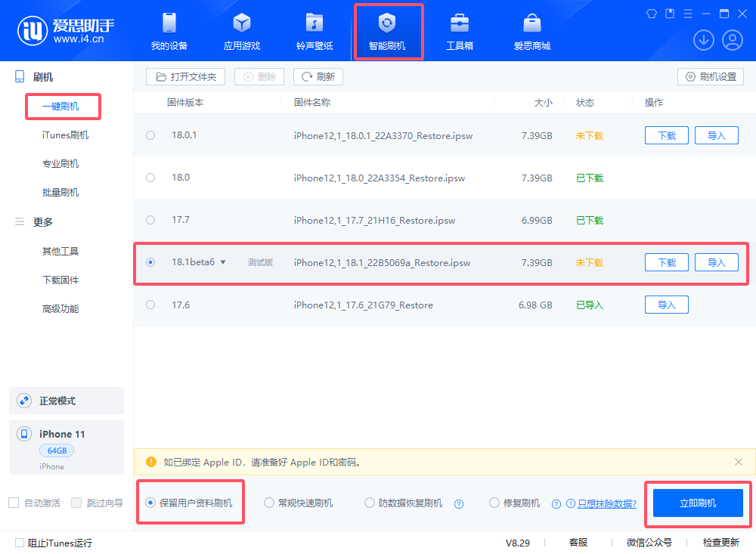This screenshot has height=554, width=756.
Task: Open the 我的设备 (My Devices) panel
Action: pos(169,30)
